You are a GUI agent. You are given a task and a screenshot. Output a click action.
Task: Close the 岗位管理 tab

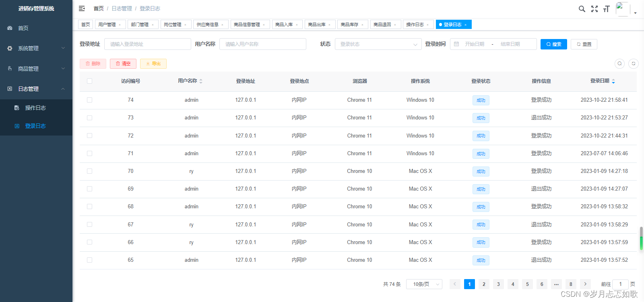pos(186,25)
